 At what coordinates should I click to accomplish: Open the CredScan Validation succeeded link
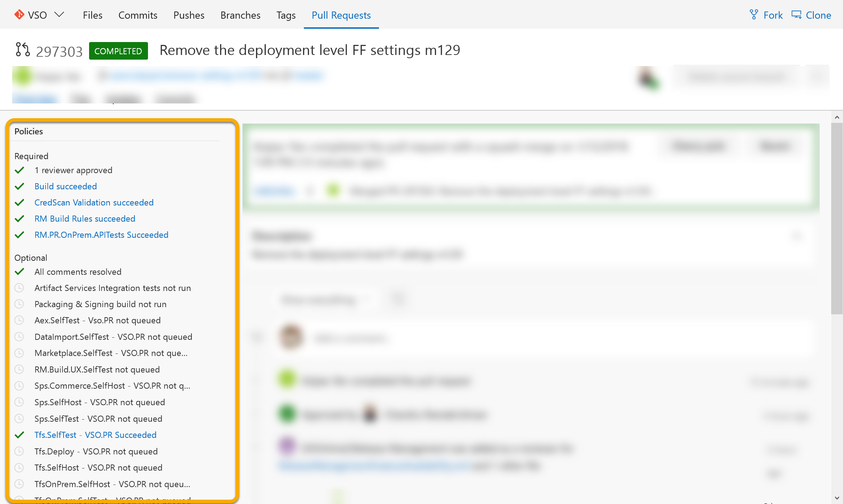(94, 203)
